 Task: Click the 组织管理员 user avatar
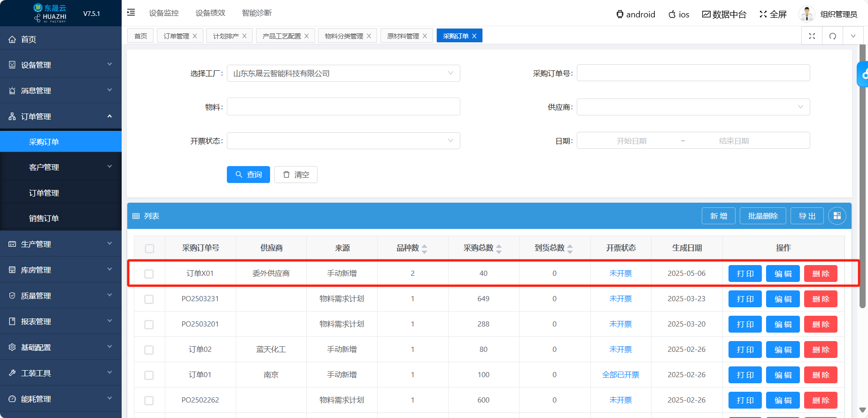click(806, 14)
